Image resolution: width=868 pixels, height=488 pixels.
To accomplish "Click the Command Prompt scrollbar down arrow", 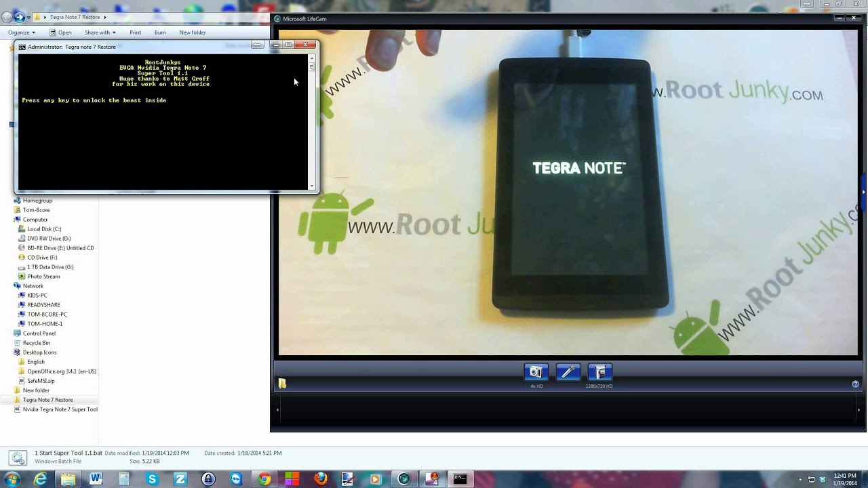I will tap(312, 186).
